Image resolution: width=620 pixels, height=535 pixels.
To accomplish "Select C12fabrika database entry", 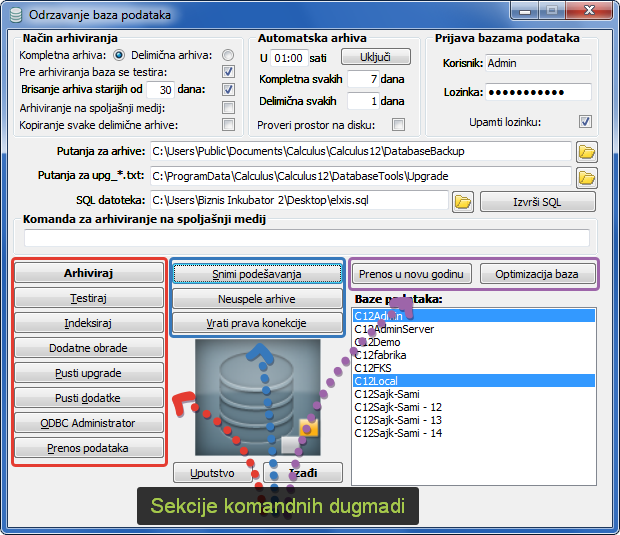I will click(380, 355).
